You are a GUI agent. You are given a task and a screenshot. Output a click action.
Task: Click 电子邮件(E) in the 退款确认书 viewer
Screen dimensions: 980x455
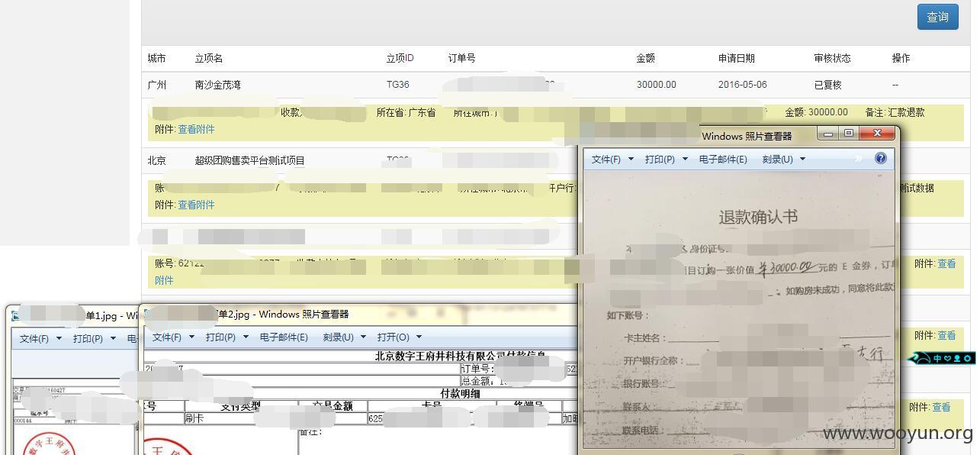[x=723, y=159]
